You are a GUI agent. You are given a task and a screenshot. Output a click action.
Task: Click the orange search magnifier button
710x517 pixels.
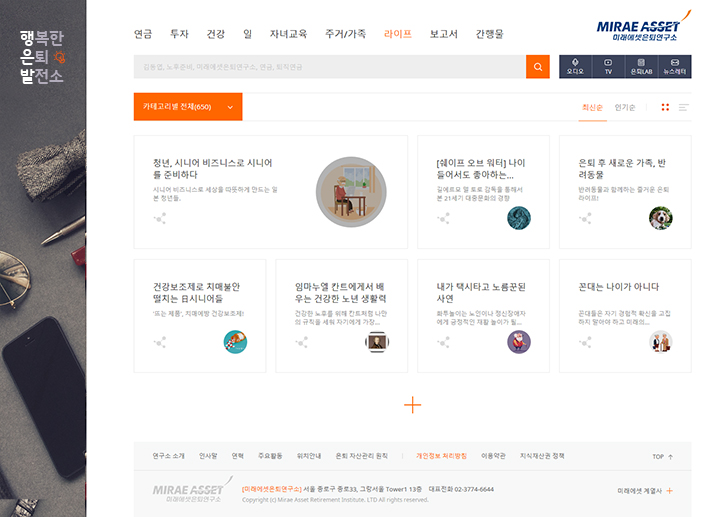pyautogui.click(x=538, y=67)
